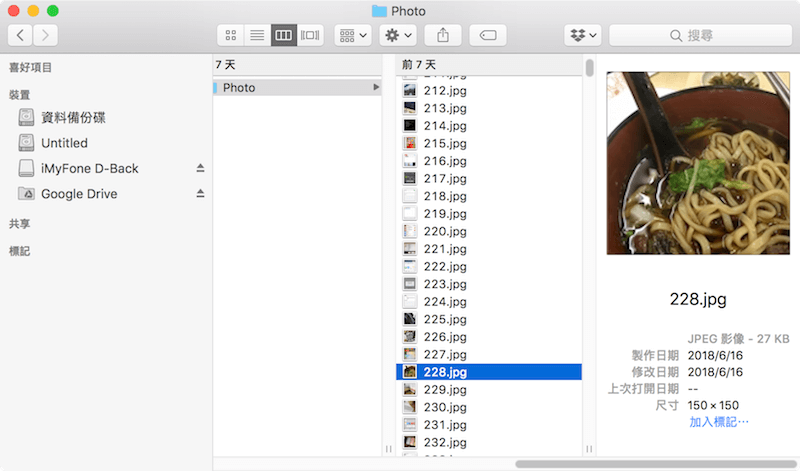Switch to icon view mode
800x471 pixels.
[231, 35]
